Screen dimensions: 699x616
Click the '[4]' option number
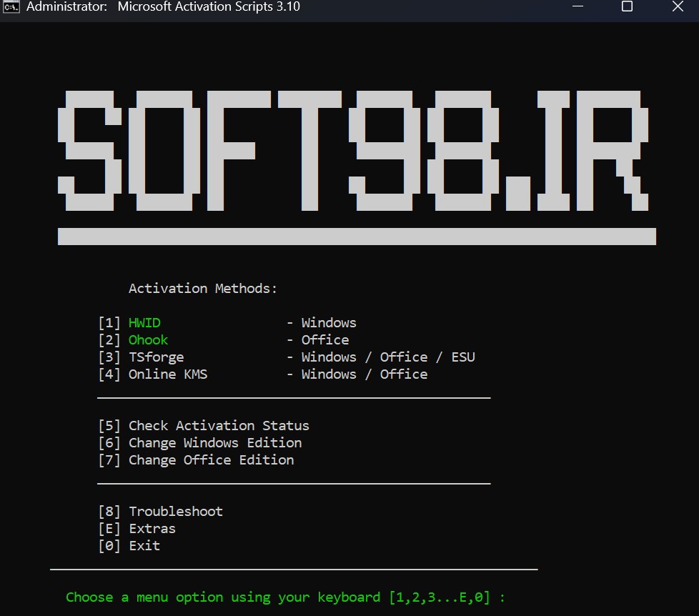tap(109, 374)
